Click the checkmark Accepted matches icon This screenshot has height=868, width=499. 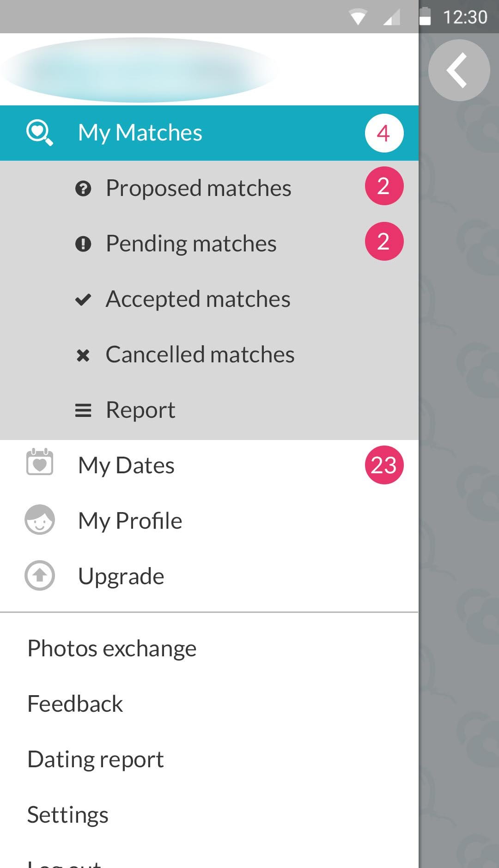click(83, 300)
